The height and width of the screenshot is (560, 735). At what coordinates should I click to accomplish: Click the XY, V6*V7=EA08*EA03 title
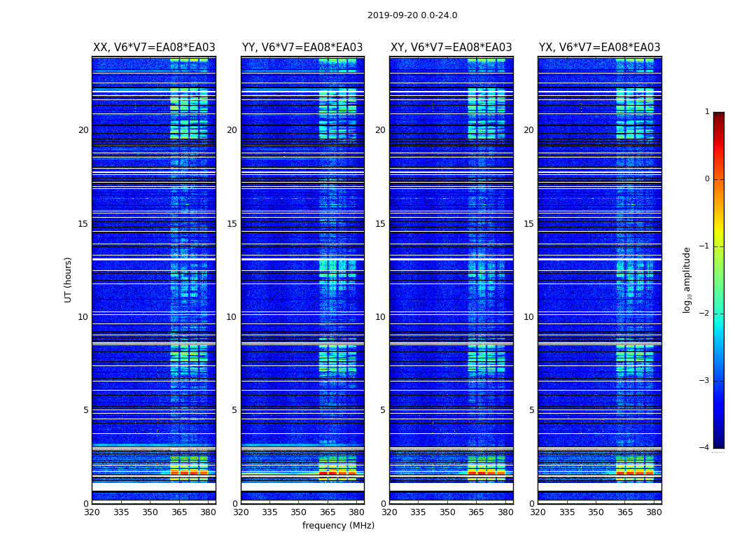pos(451,48)
